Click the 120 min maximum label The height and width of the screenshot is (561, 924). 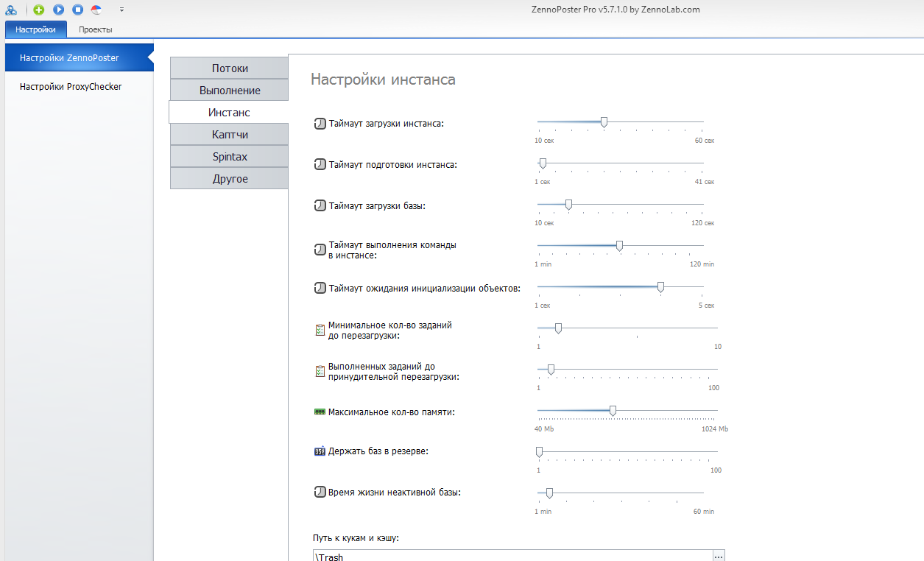[x=702, y=264]
